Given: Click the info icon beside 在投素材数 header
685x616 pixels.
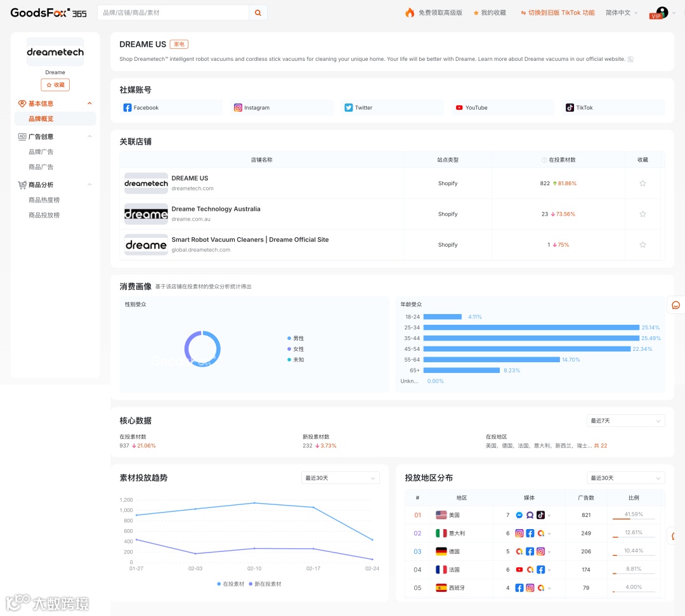Looking at the screenshot, I should [544, 160].
